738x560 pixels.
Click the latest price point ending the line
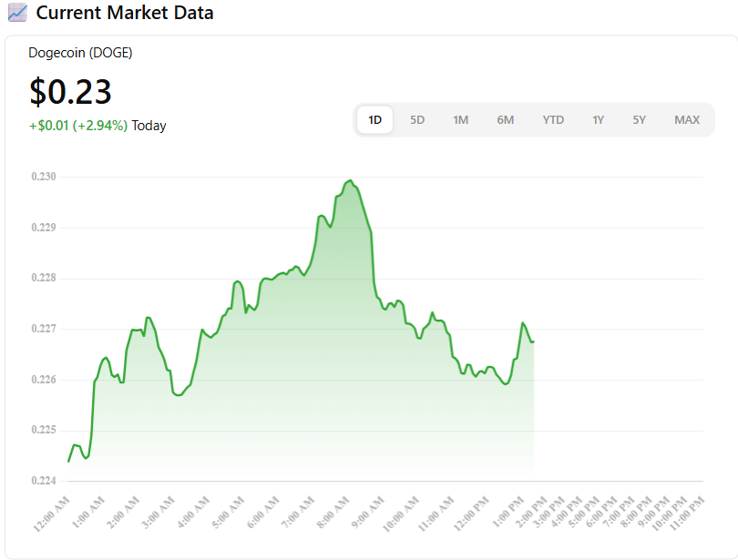[533, 341]
